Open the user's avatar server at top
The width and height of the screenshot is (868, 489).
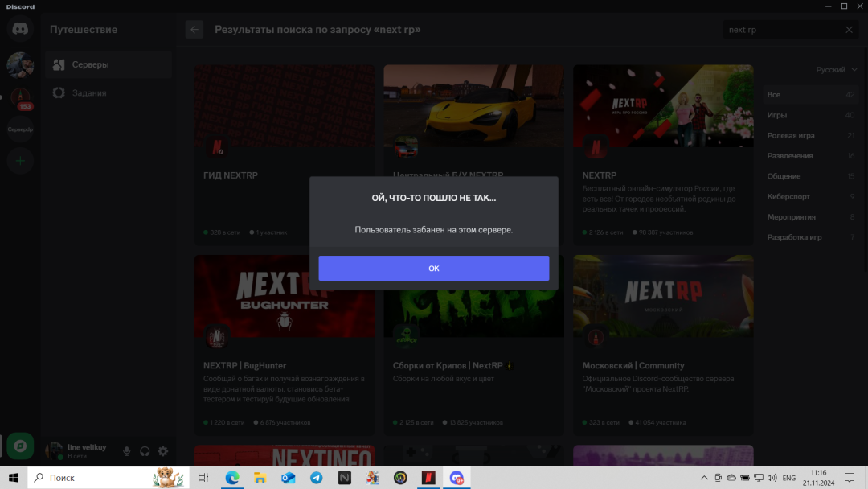pos(20,65)
